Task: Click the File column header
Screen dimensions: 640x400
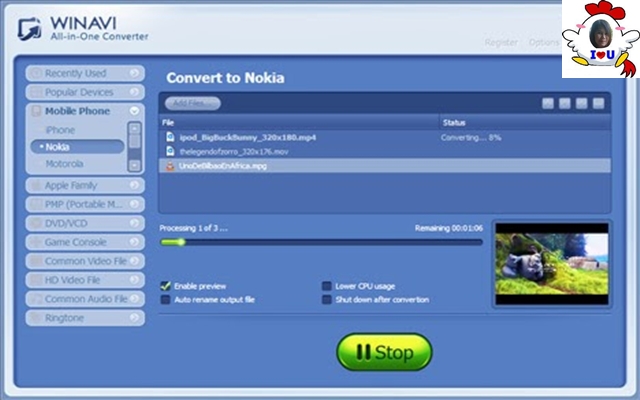Action: 299,122
